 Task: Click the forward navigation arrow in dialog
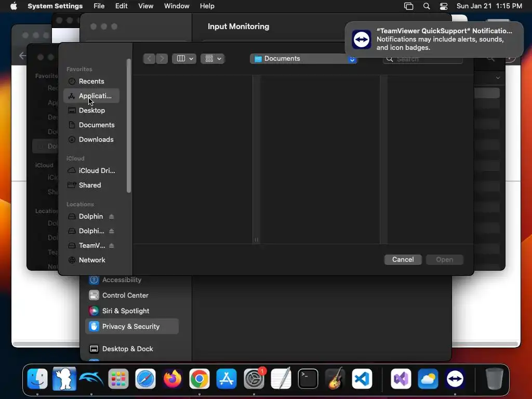(162, 59)
